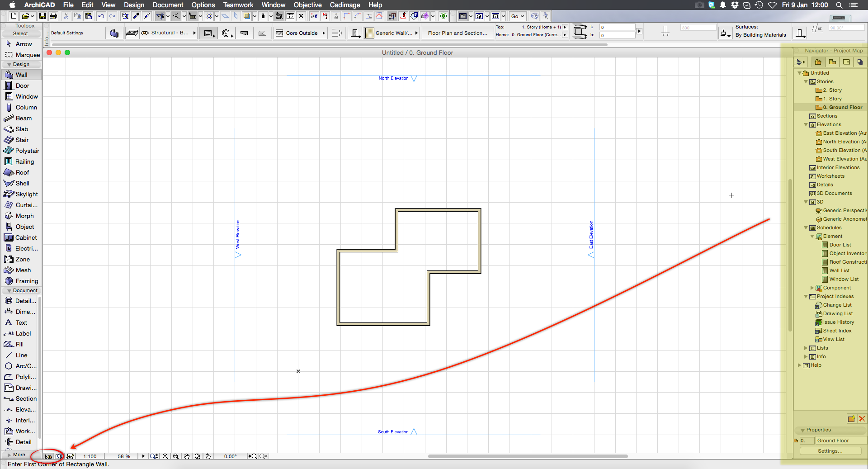This screenshot has width=868, height=469.
Task: Toggle rectangle wall geometry method
Action: pyautogui.click(x=208, y=33)
